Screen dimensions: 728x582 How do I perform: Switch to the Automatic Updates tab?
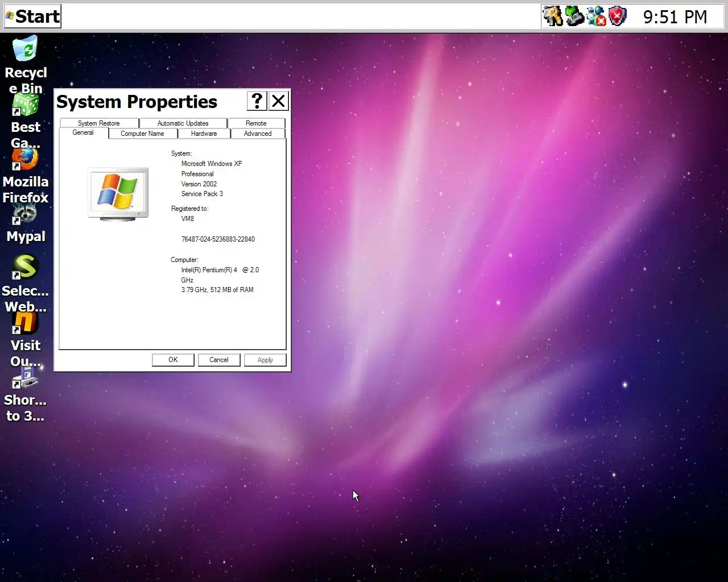tap(183, 123)
